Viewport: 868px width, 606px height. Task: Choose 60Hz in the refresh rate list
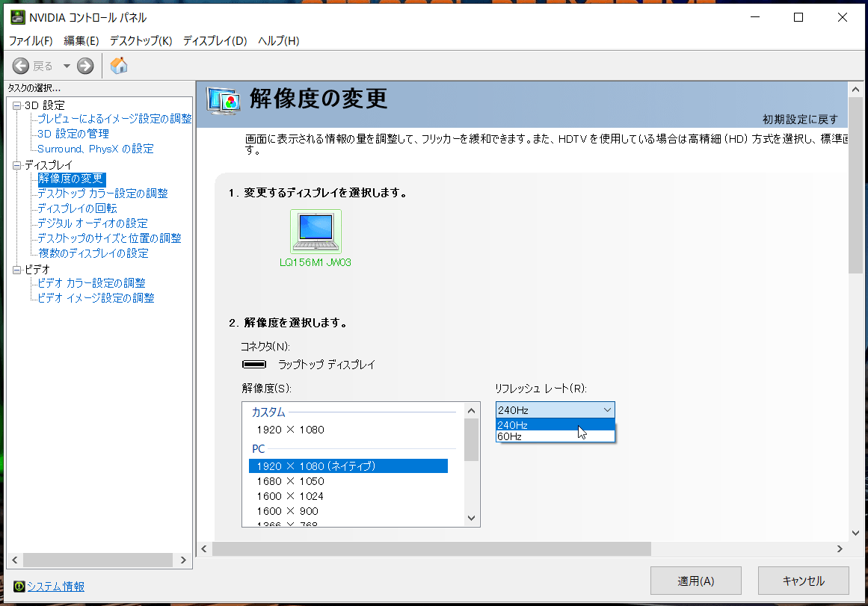[555, 436]
